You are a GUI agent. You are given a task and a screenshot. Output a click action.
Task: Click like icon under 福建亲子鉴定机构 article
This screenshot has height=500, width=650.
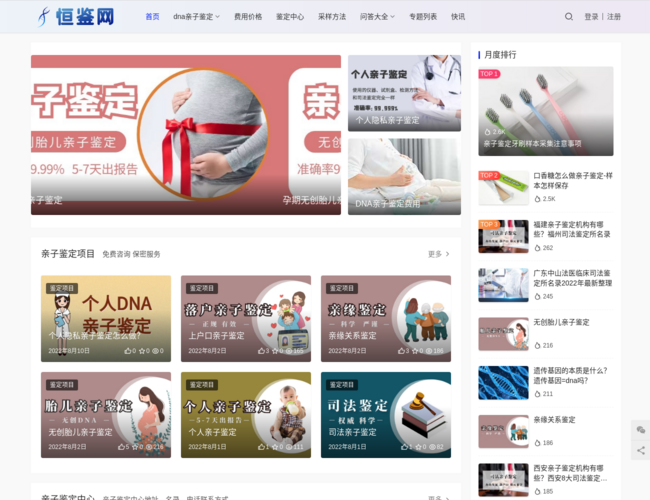(537, 248)
